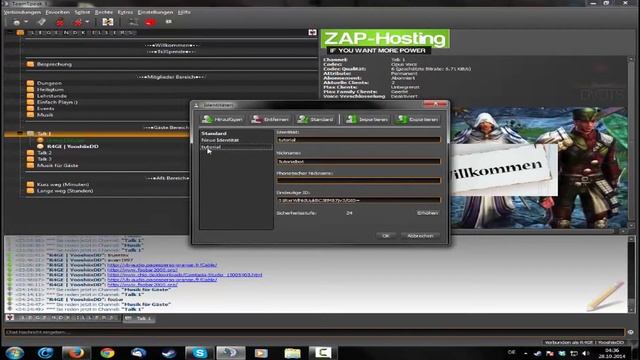Select the Musik channel
The image size is (640, 360).
pyautogui.click(x=45, y=115)
